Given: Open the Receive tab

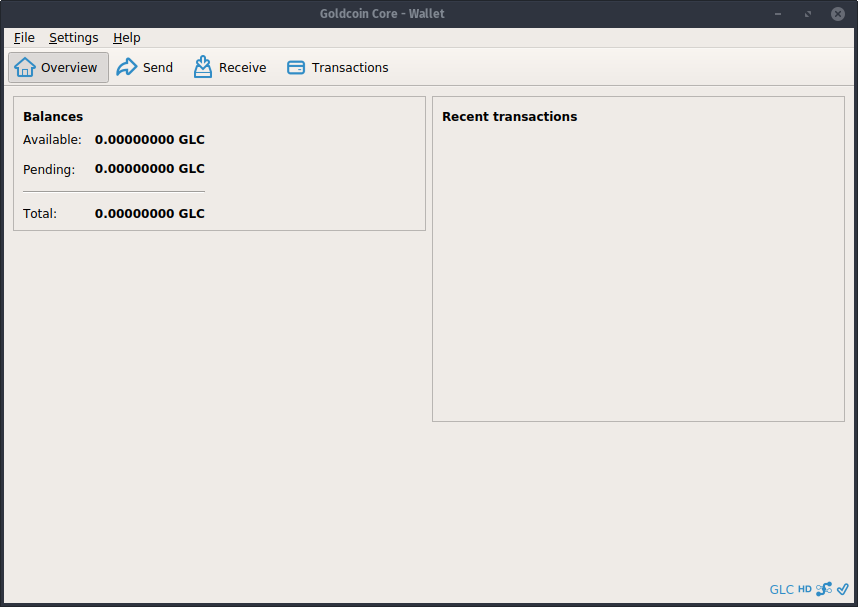Looking at the screenshot, I should 230,67.
